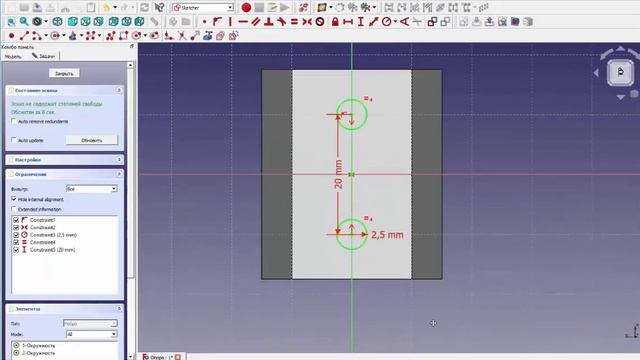640x360 pixels.
Task: Click the isometric view cube icon
Action: point(58,22)
